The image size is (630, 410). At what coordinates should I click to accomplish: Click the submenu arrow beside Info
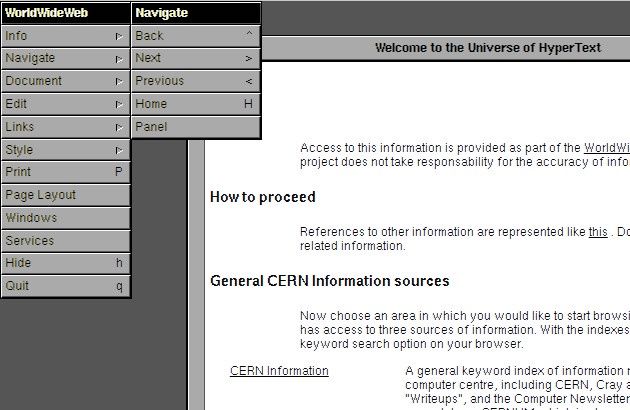point(119,36)
